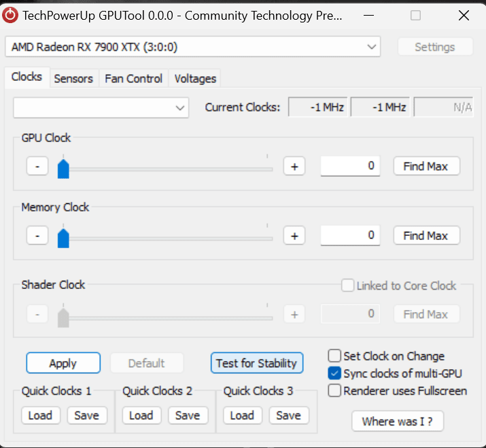Viewport: 486px width, 448px height.
Task: Increase GPU Clock with the plus button
Action: pyautogui.click(x=294, y=167)
